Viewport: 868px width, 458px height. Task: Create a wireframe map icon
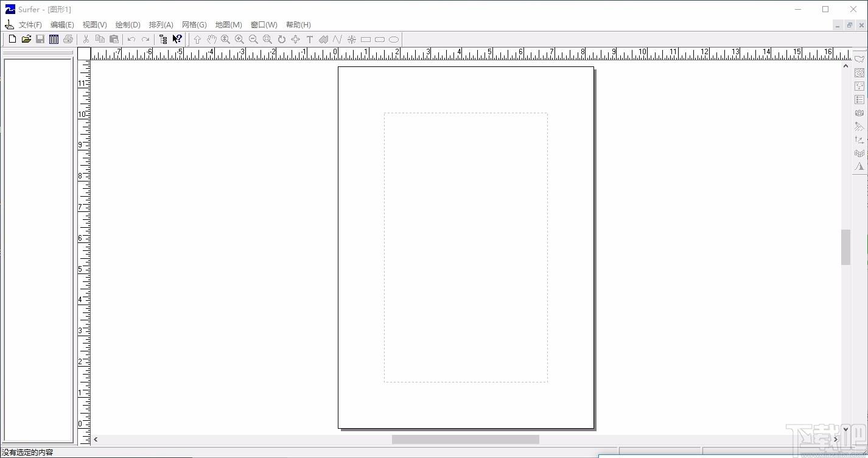859,153
